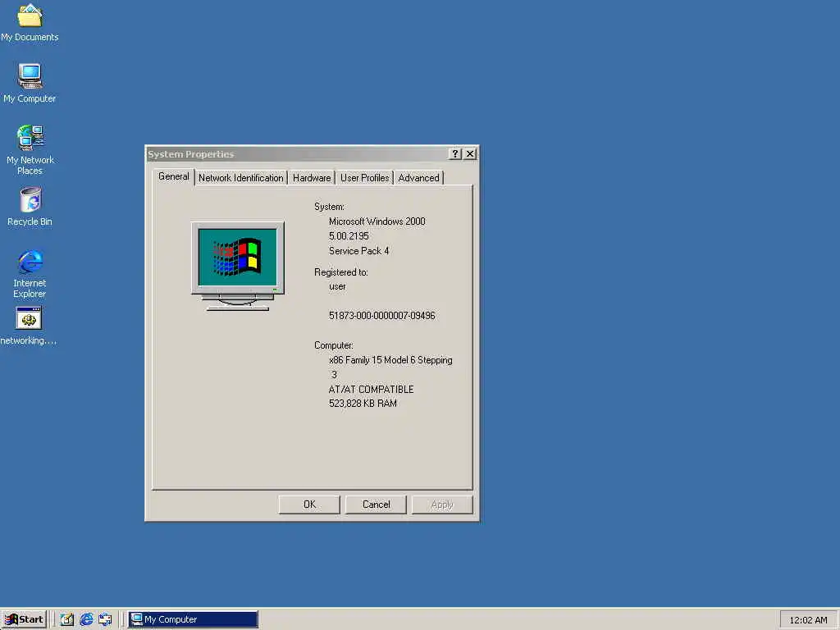Open the Advanced tab
The height and width of the screenshot is (630, 840).
click(x=418, y=178)
